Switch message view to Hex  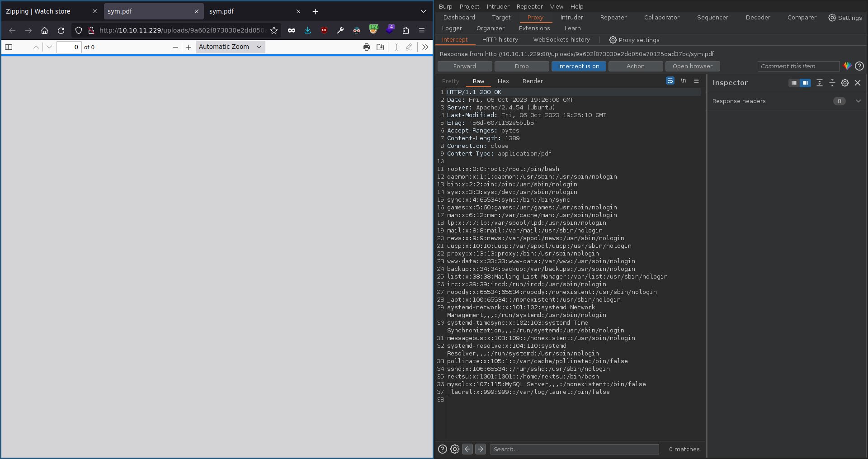[x=503, y=81]
